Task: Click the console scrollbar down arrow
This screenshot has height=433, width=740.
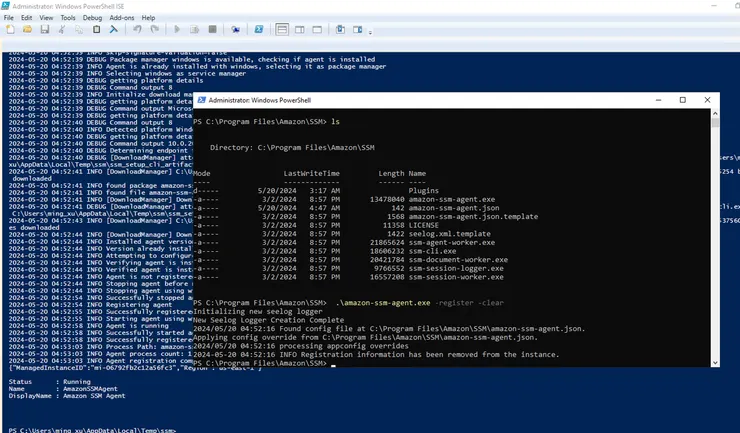Action: [x=715, y=363]
